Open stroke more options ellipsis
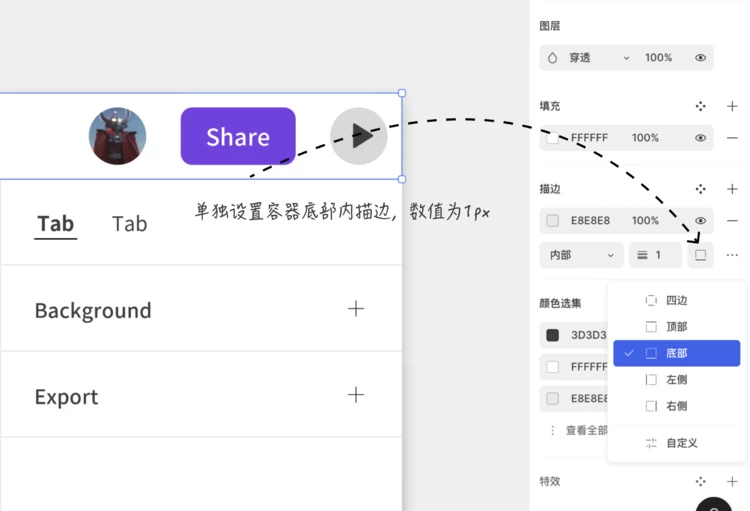Screen dimensions: 750x511 [732, 255]
